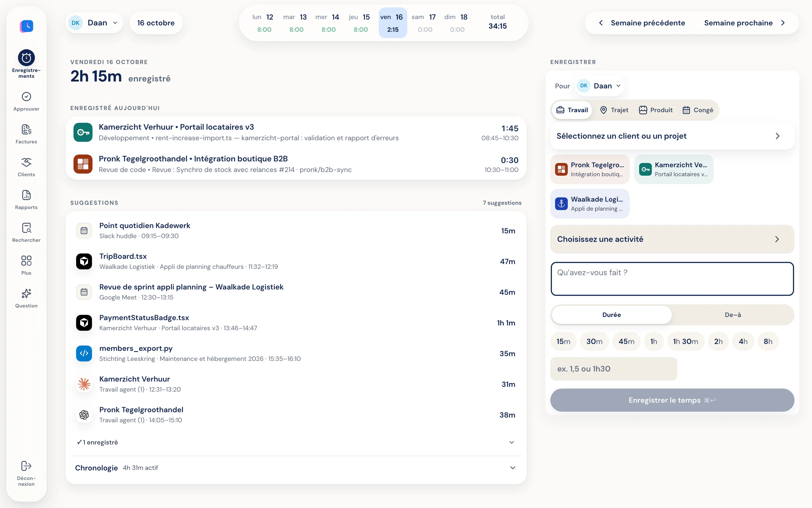
Task: Open Rapports from the sidebar
Action: [x=26, y=200]
